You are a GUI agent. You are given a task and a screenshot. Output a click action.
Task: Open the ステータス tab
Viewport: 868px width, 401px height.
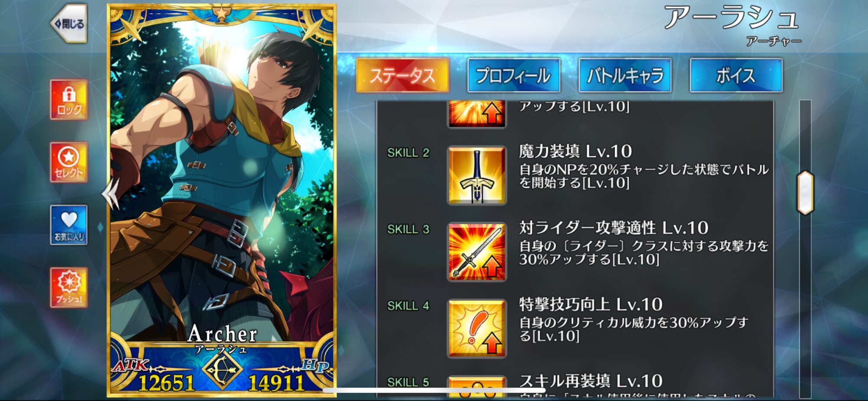pos(402,76)
